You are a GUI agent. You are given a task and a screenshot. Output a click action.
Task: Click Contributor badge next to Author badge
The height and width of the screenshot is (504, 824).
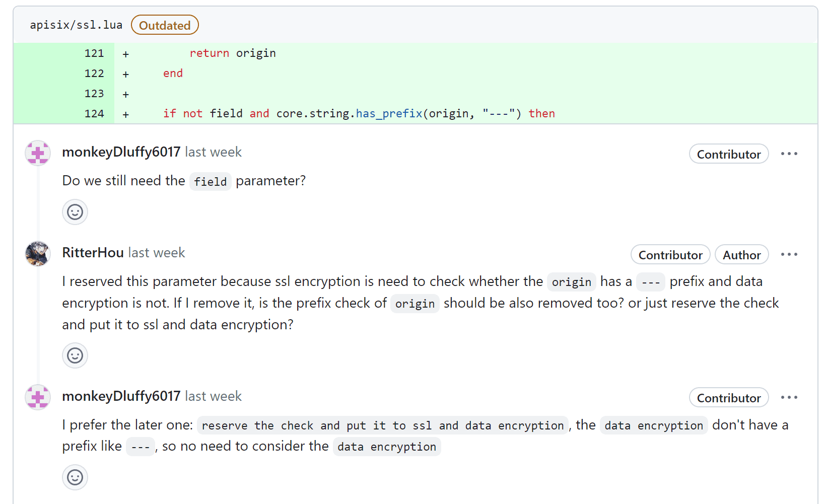(670, 255)
